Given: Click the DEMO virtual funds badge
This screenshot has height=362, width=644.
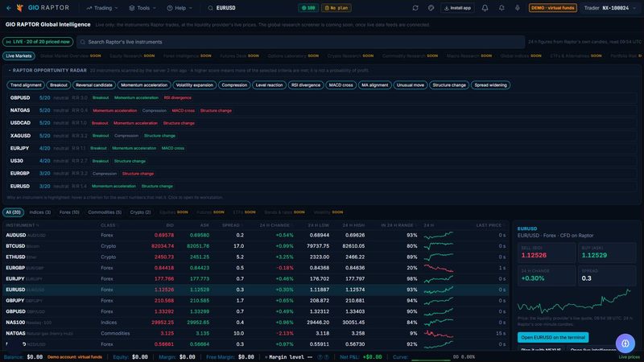Looking at the screenshot, I should (553, 8).
